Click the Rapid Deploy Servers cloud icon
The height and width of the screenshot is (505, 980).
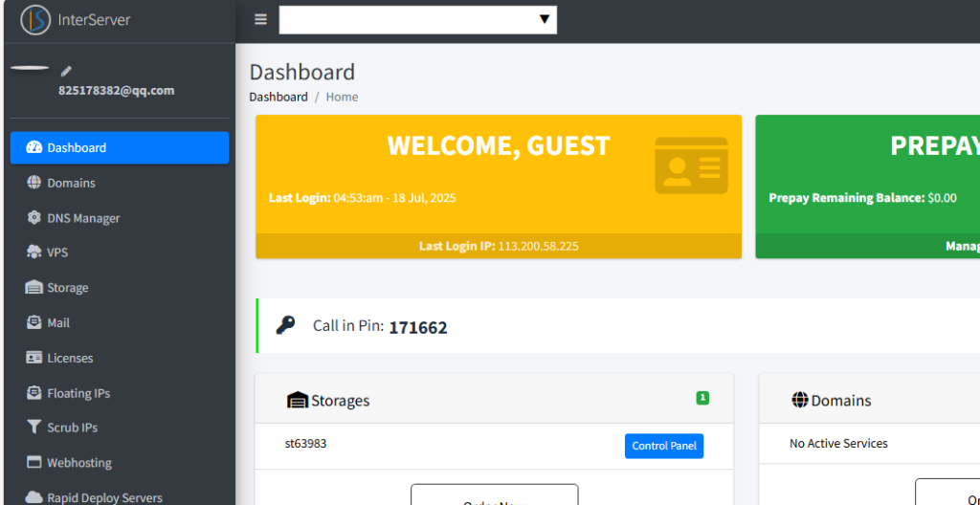[33, 497]
